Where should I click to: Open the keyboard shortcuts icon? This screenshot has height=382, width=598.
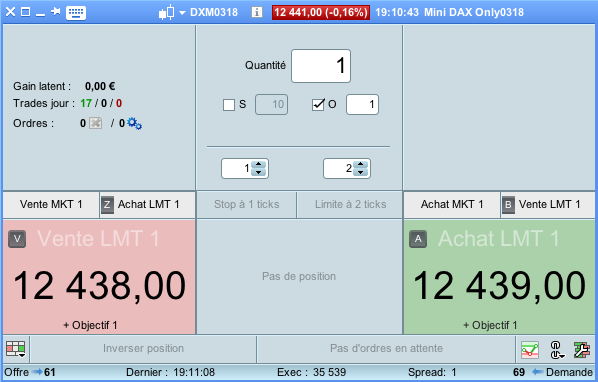tap(76, 13)
